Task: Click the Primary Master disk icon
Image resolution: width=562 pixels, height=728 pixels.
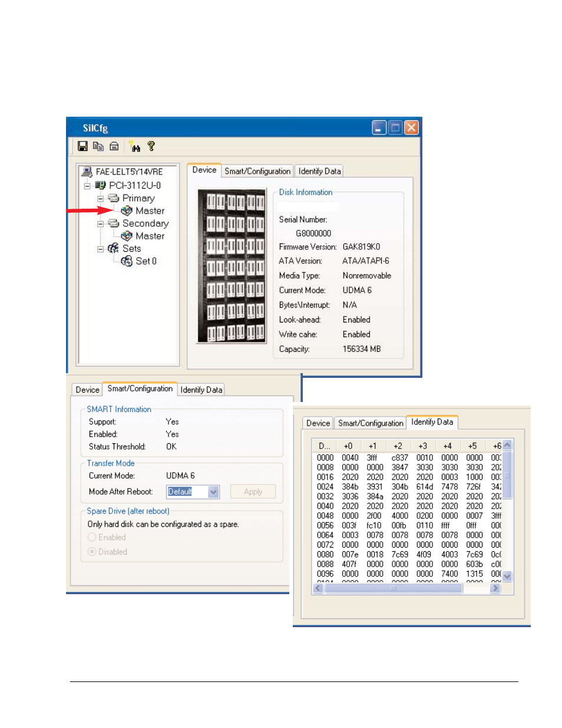Action: click(127, 210)
